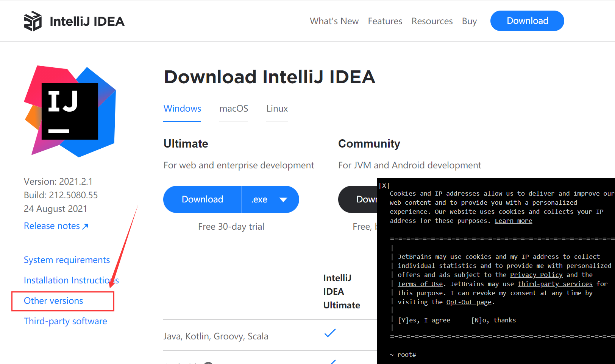The height and width of the screenshot is (364, 615).
Task: Select the Windows platform tab
Action: click(182, 109)
